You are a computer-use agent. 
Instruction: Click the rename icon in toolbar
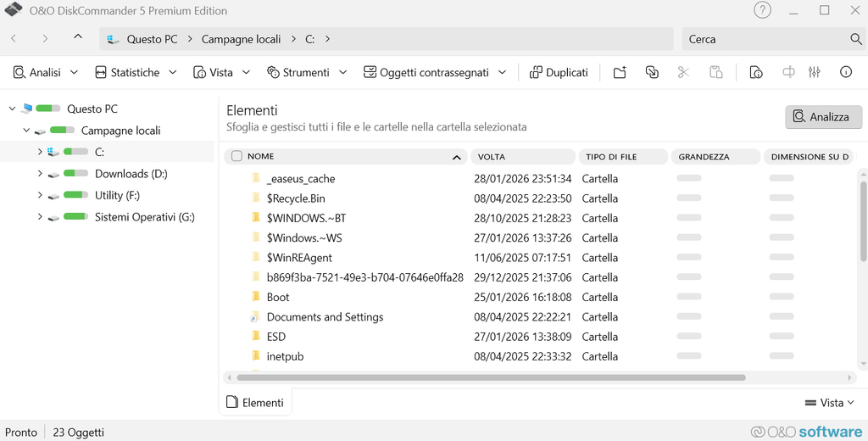[x=788, y=72]
